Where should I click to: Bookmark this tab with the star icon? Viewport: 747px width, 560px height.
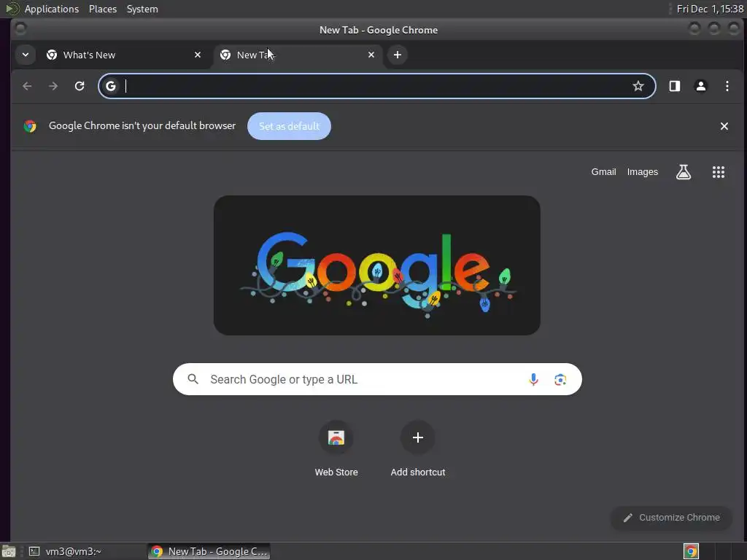click(638, 86)
